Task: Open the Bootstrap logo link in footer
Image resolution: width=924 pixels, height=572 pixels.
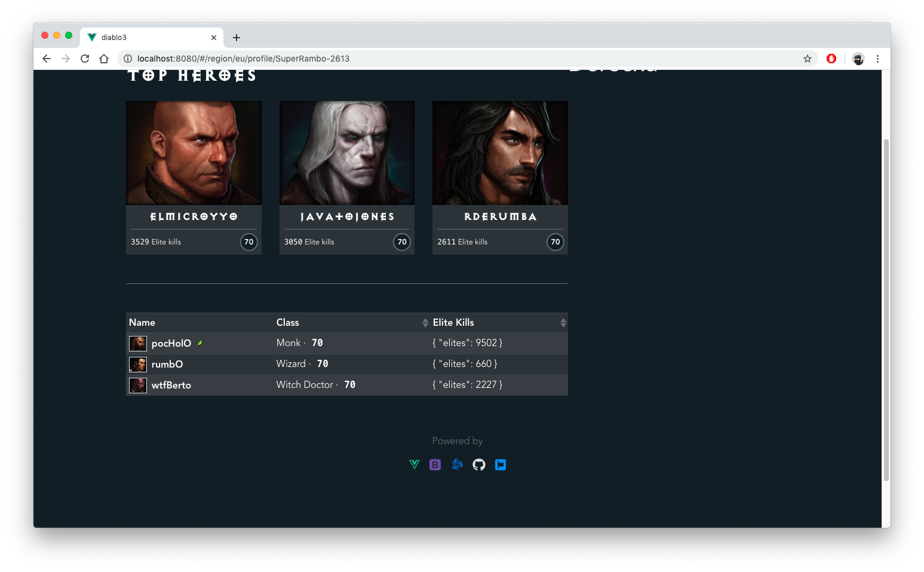Action: pos(435,464)
